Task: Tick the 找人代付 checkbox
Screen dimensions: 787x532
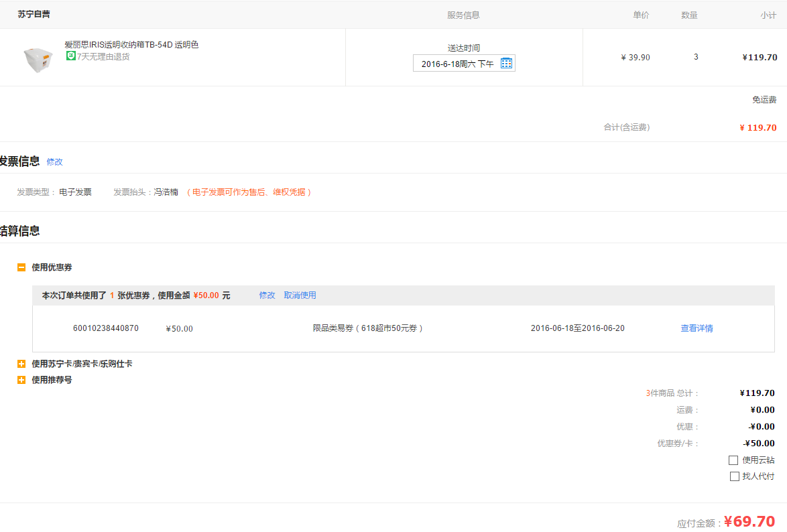Action: (x=734, y=476)
